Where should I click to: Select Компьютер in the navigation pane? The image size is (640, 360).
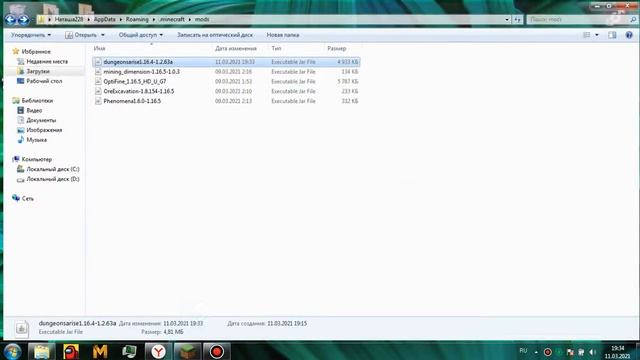(x=37, y=159)
